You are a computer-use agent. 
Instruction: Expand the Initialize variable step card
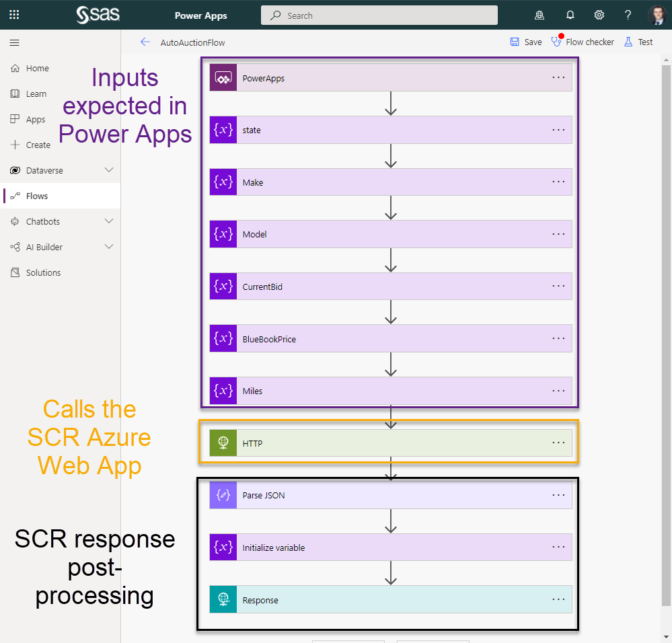pyautogui.click(x=391, y=547)
